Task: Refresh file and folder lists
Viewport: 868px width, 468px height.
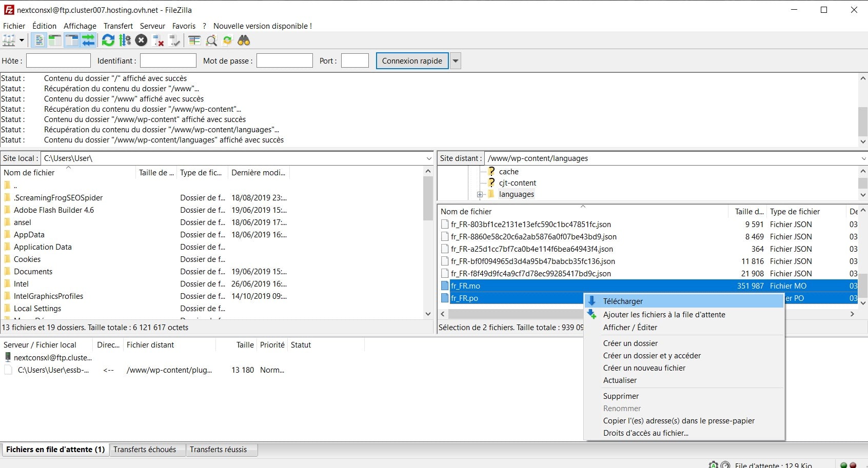Action: [x=108, y=40]
